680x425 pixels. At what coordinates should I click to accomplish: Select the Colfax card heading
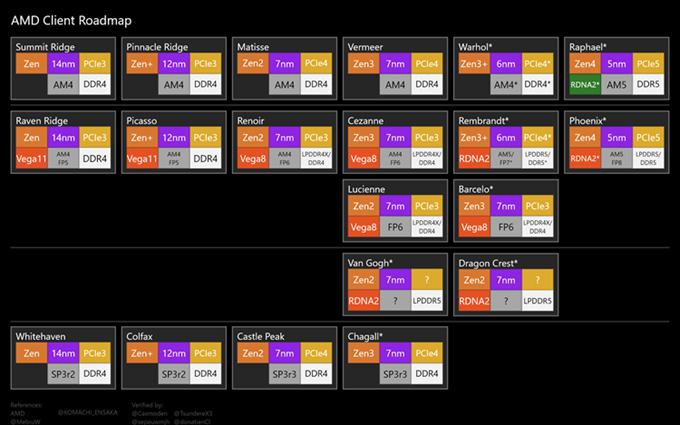(139, 336)
